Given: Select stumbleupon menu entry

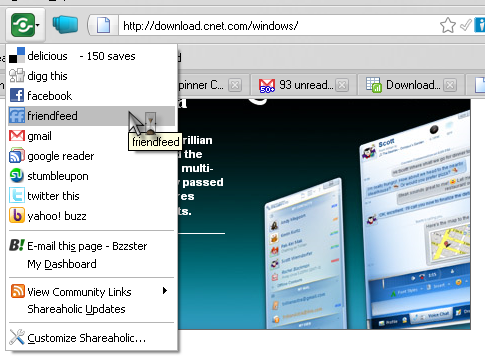Looking at the screenshot, I should coord(91,176).
